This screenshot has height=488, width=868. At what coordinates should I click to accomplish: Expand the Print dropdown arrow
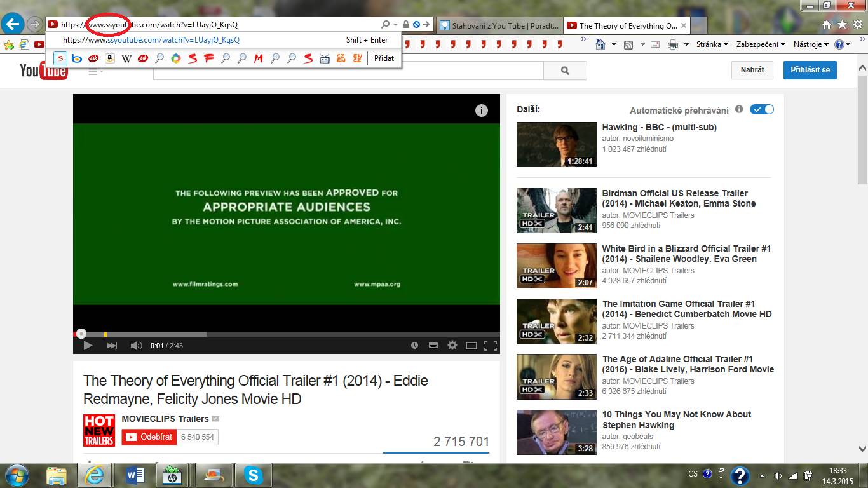click(x=686, y=44)
